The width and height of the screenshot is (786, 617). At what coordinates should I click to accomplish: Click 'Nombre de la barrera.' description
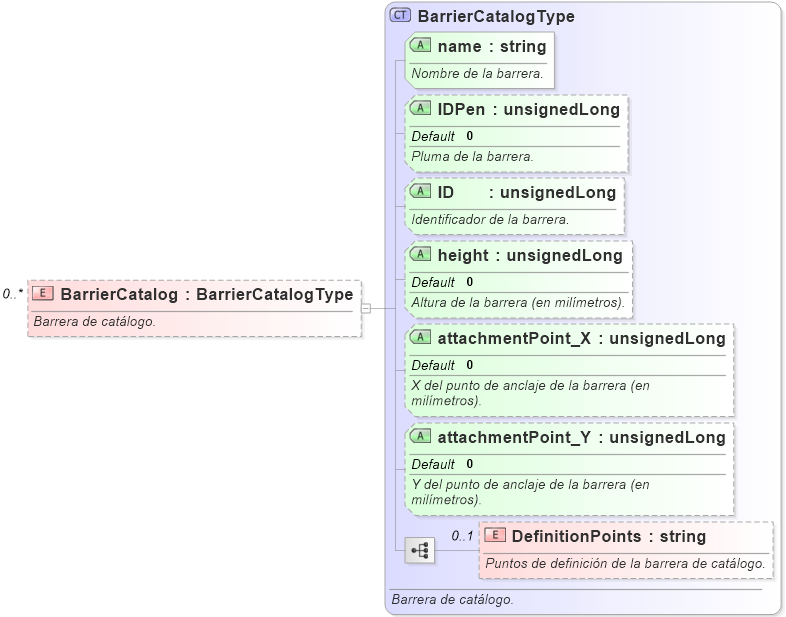click(x=477, y=73)
